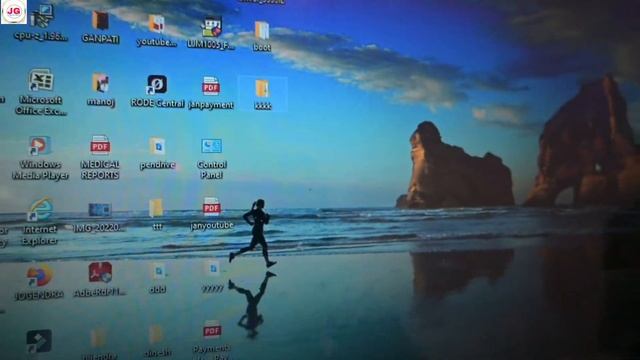Launch Microsoft Office Excel shortcut
Screen dimensions: 640x360
41,92
